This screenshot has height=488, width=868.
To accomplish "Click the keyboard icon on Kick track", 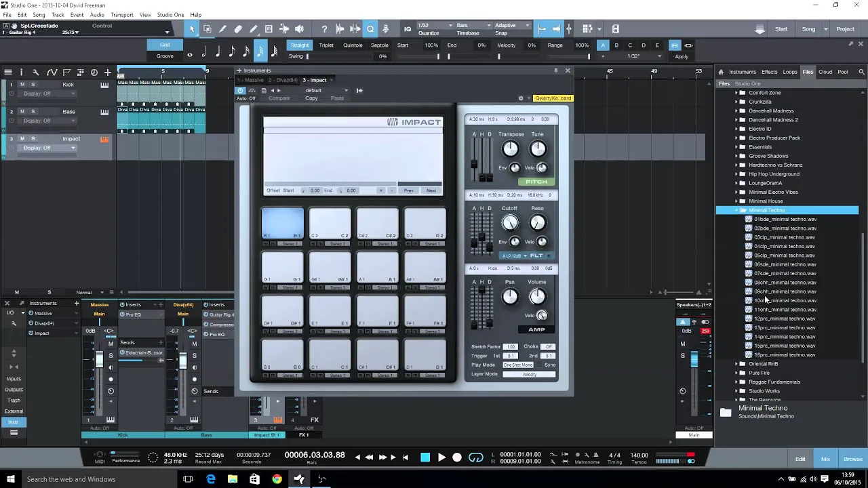I will (104, 85).
